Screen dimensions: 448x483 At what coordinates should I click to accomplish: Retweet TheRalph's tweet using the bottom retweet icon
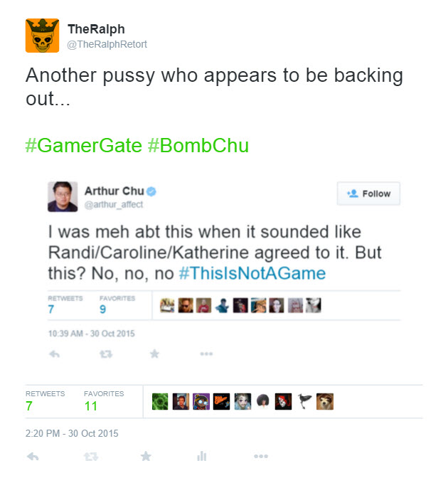[91, 457]
